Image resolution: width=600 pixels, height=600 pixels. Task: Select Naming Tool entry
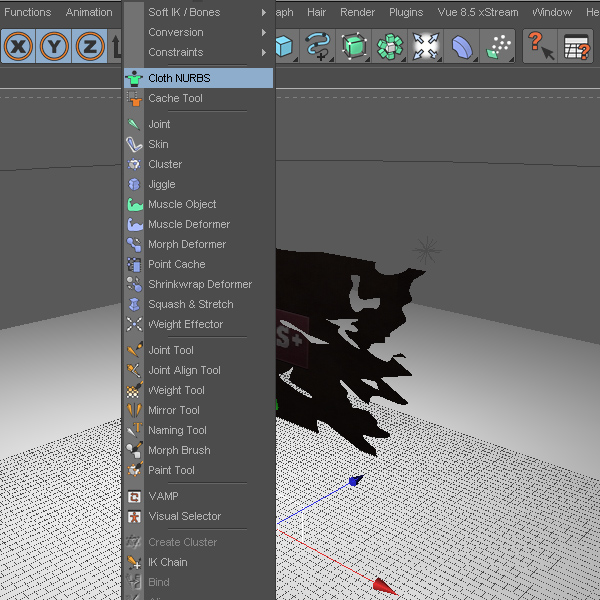(198, 430)
